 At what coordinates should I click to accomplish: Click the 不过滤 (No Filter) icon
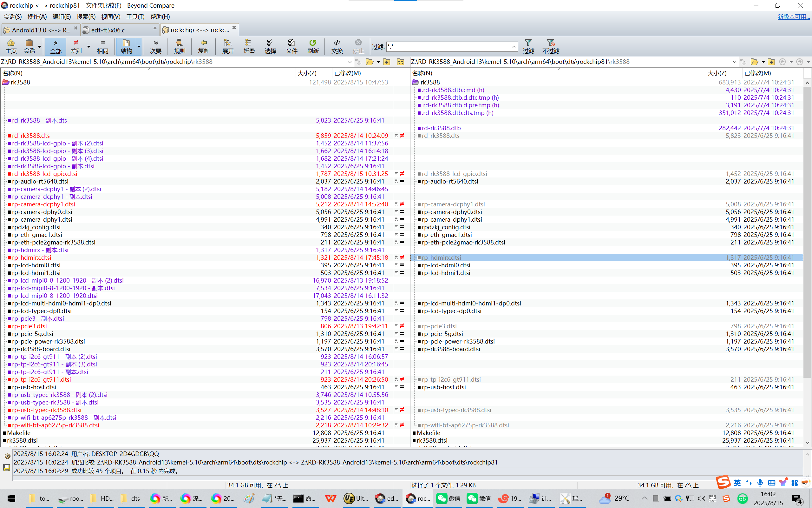coord(551,46)
